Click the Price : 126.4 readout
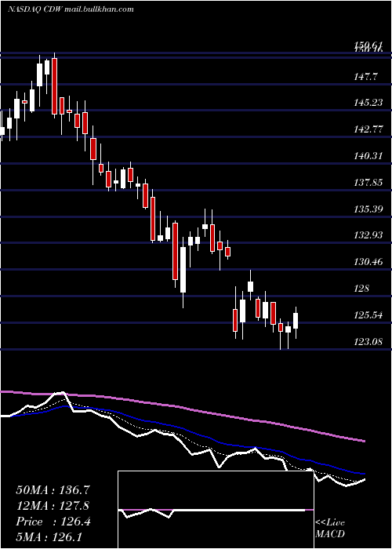This screenshot has height=549, width=392. click(x=53, y=522)
